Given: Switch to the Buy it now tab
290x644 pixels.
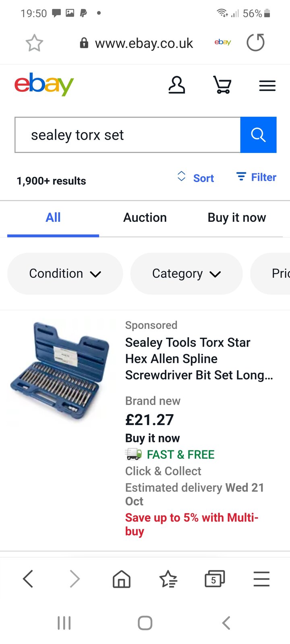Looking at the screenshot, I should point(237,217).
